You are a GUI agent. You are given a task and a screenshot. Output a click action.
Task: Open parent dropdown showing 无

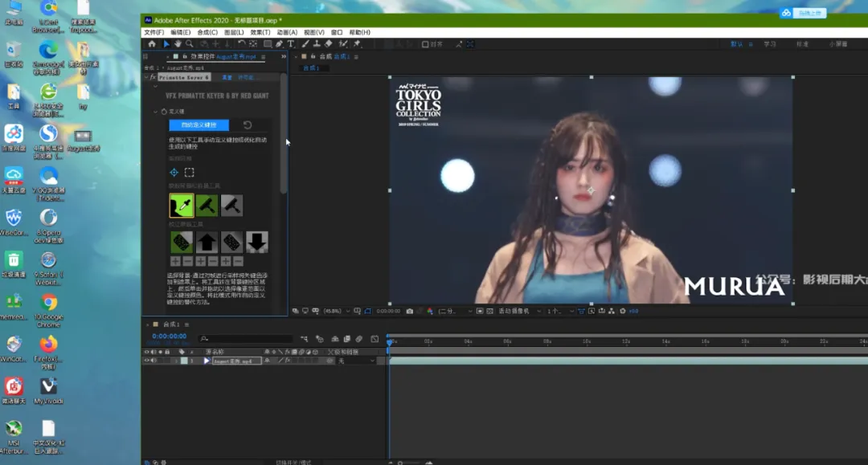coord(357,361)
